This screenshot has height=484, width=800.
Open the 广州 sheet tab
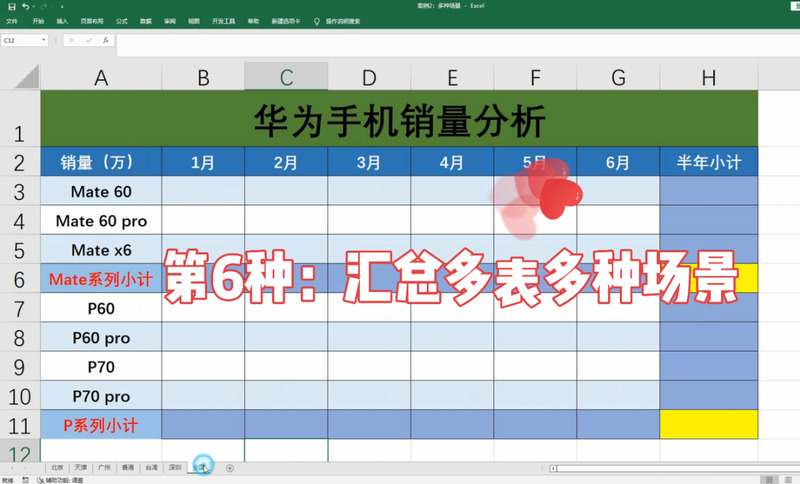coord(104,467)
